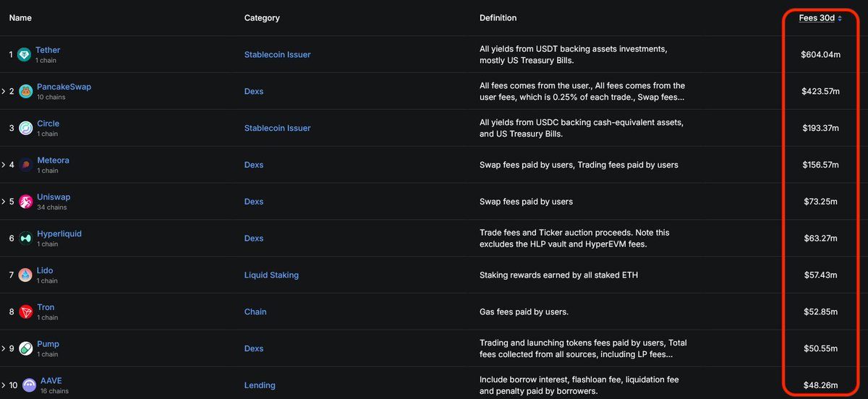This screenshot has height=399, width=868.
Task: Click the Pump logo icon
Action: (25, 348)
